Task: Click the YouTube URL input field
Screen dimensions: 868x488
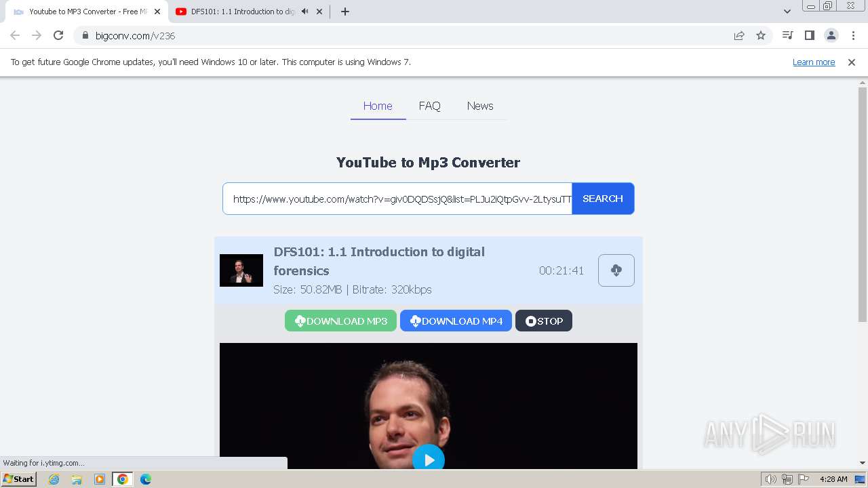Action: 397,199
